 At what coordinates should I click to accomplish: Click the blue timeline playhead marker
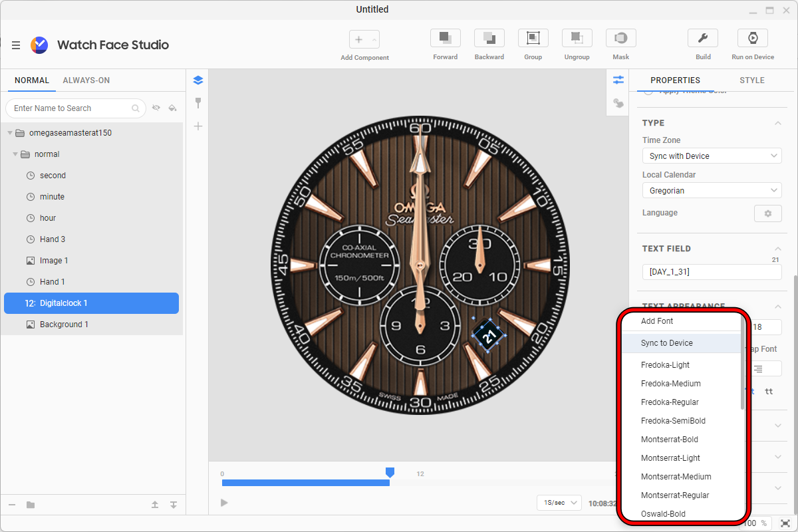390,472
